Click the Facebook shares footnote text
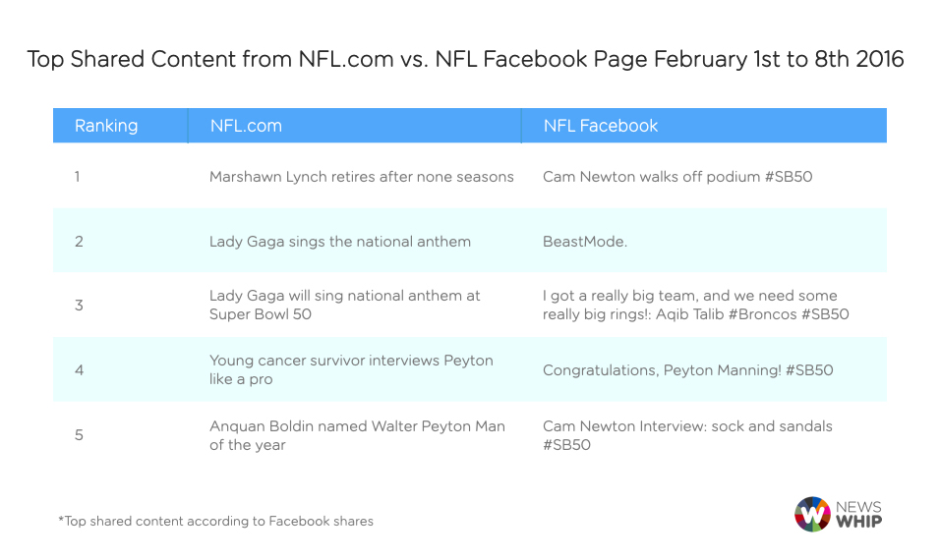Image resolution: width=940 pixels, height=560 pixels. coord(215,521)
